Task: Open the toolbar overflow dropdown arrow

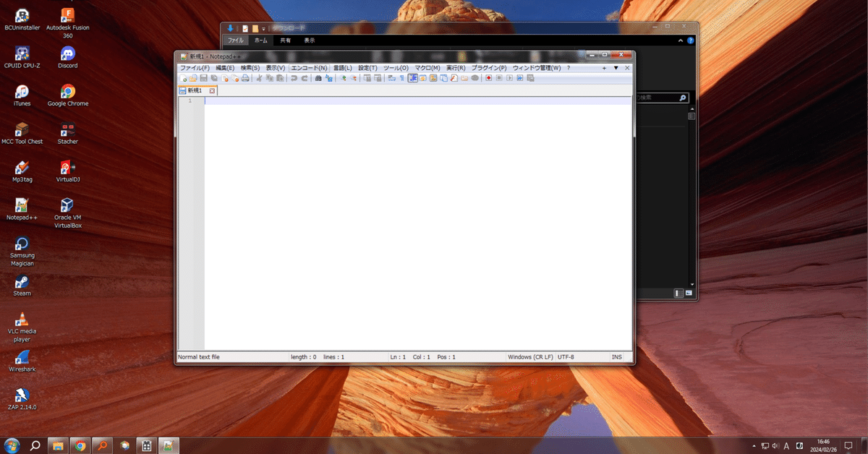Action: click(x=616, y=67)
